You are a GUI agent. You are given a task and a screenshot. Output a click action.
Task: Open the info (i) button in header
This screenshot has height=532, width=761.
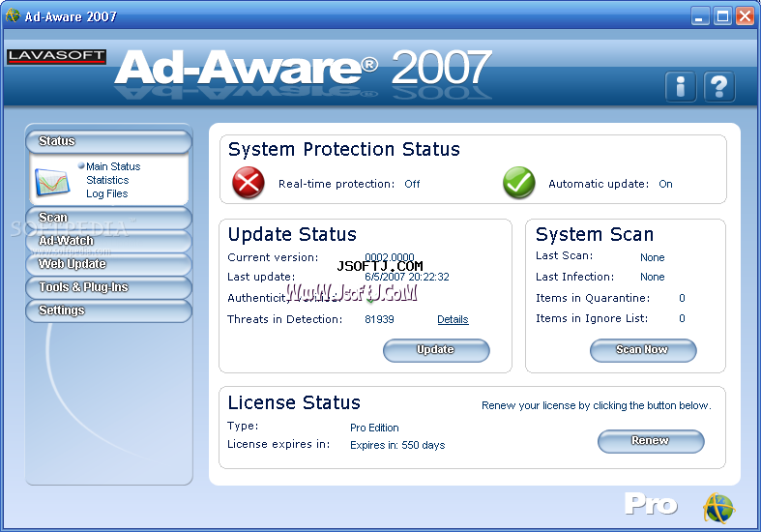[681, 86]
